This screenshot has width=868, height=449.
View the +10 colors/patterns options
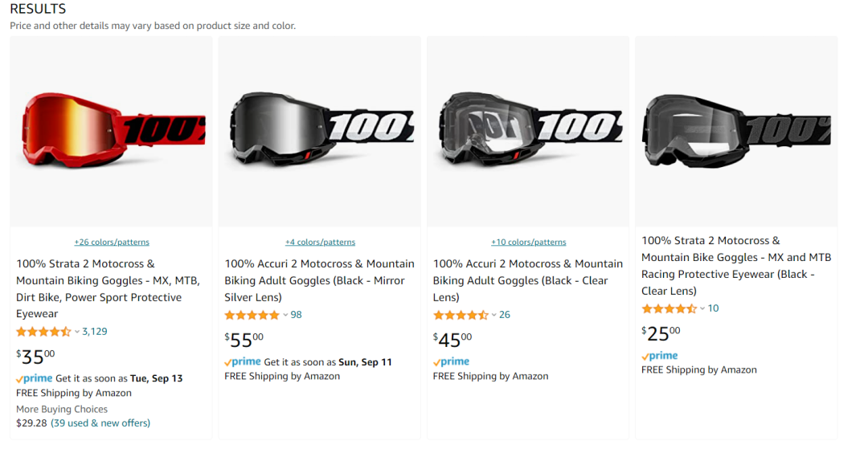click(529, 243)
